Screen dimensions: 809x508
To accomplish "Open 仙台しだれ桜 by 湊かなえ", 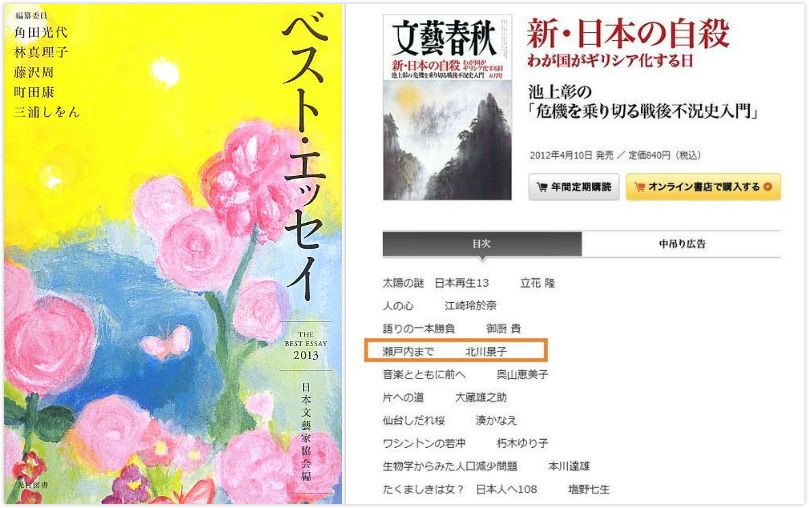I will click(449, 420).
